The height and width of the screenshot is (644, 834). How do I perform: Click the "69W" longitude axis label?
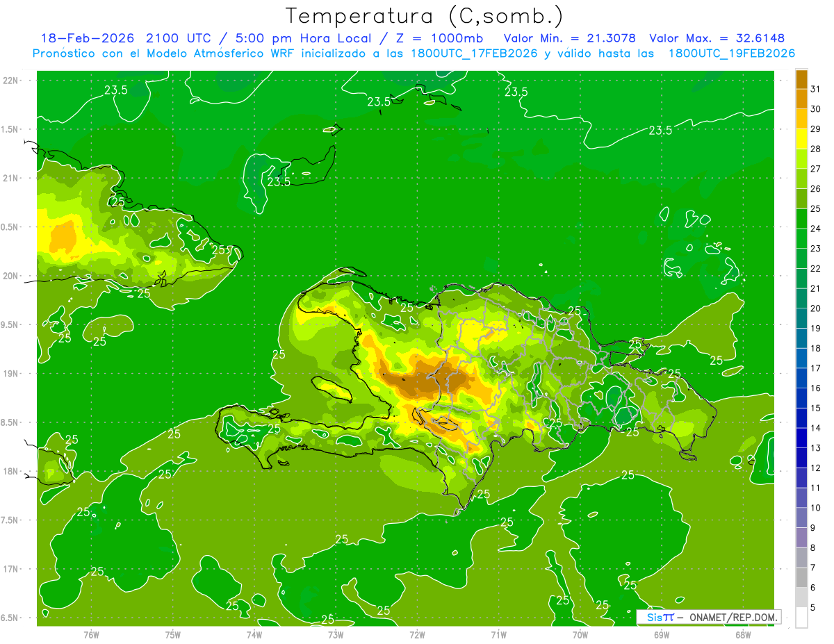662,635
